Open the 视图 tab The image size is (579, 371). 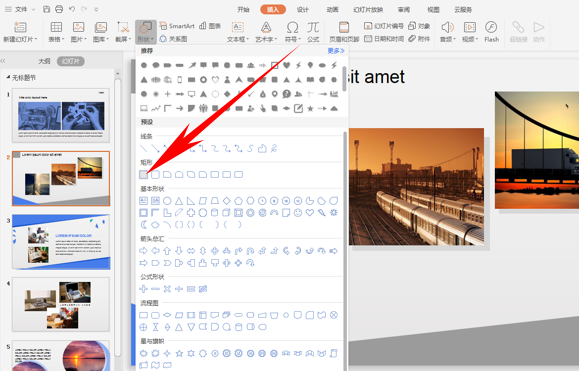tap(434, 10)
